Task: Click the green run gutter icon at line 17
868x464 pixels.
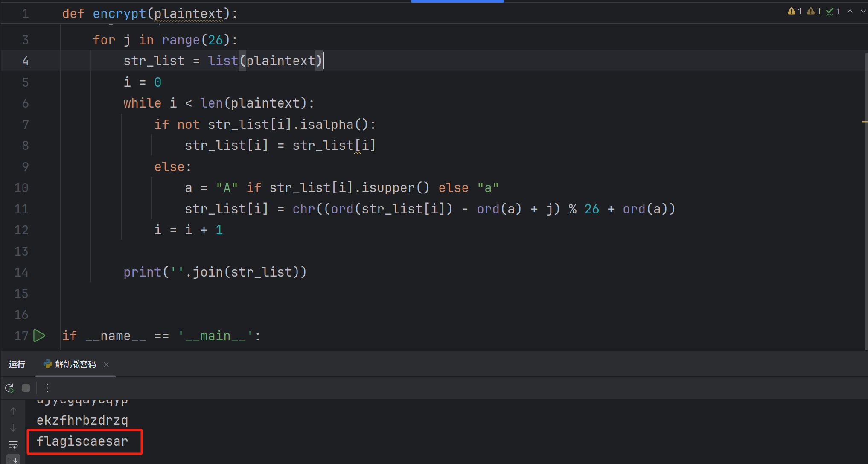Action: [39, 336]
